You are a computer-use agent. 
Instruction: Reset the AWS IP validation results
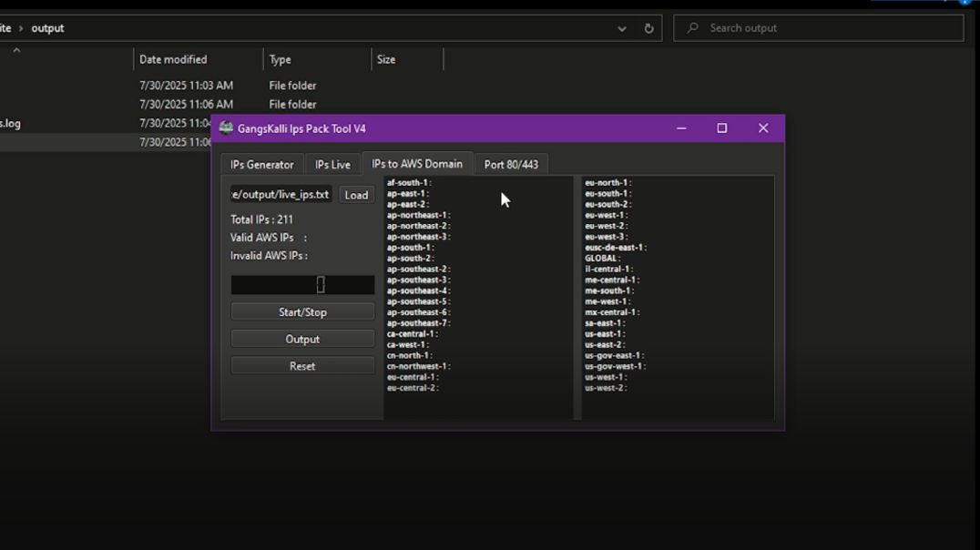[x=301, y=365]
